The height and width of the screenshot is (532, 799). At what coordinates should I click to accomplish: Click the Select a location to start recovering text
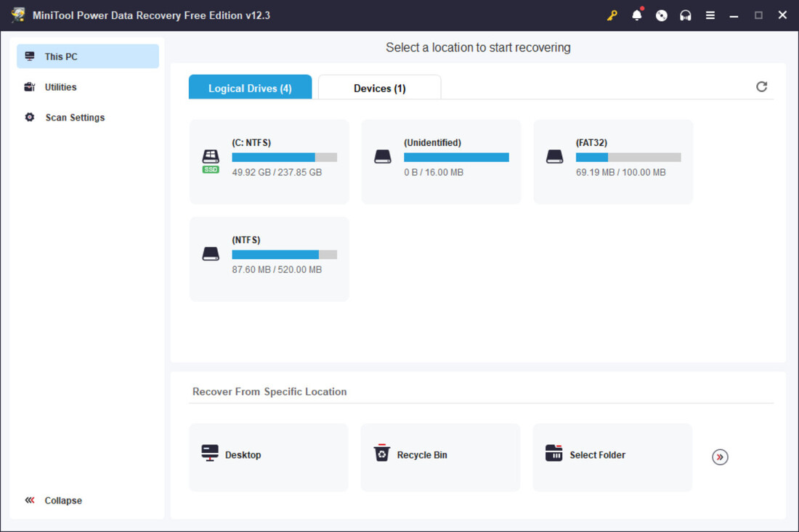(478, 47)
